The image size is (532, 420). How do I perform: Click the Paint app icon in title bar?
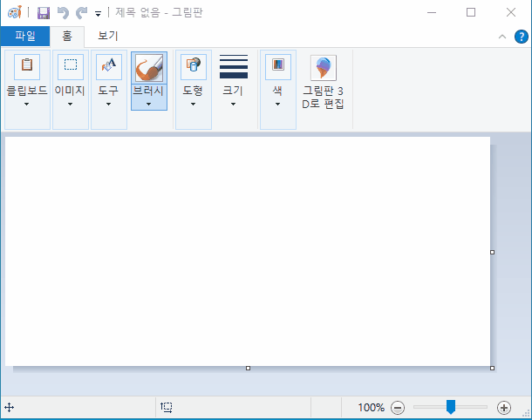click(x=15, y=12)
